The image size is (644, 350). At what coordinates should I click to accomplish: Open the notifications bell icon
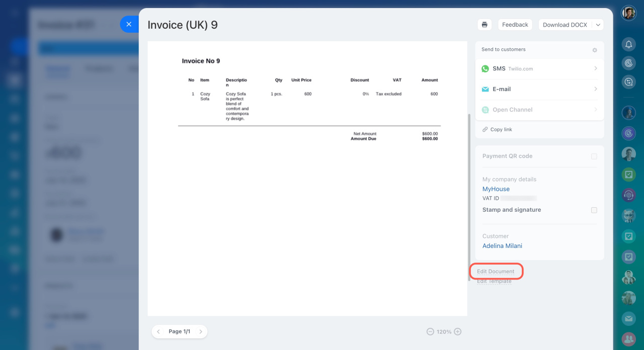[x=629, y=45]
